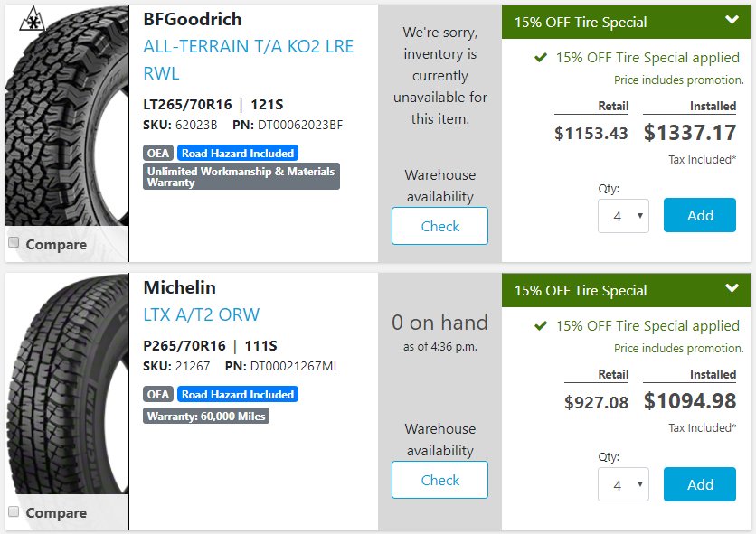Click OEA badge on BFGoodrich listing
756x534 pixels.
click(x=158, y=154)
